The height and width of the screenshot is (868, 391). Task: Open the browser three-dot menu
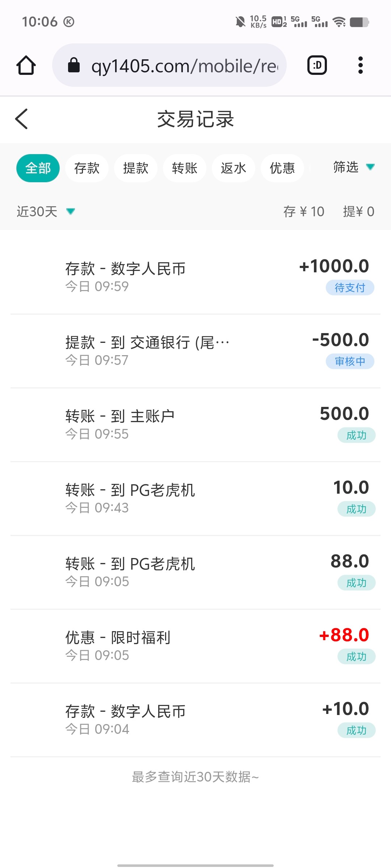point(360,65)
